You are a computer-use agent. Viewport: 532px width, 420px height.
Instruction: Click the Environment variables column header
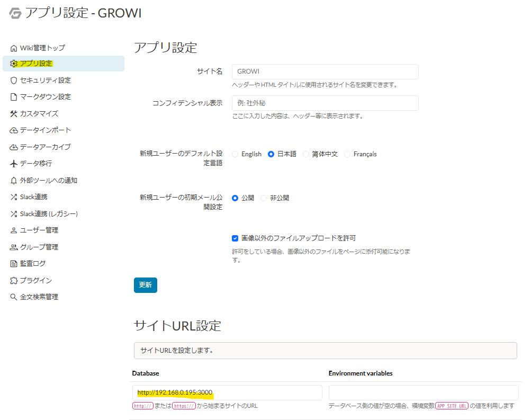tap(360, 373)
